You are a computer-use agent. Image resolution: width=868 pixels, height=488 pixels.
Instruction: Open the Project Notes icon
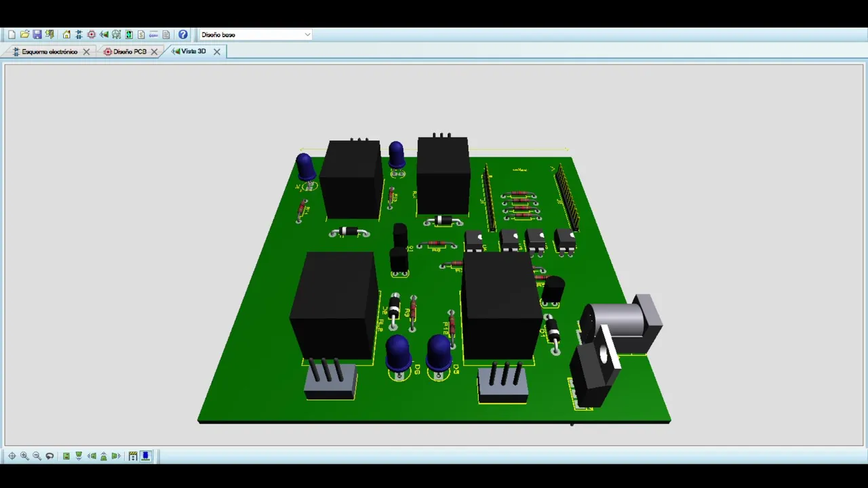(x=166, y=35)
